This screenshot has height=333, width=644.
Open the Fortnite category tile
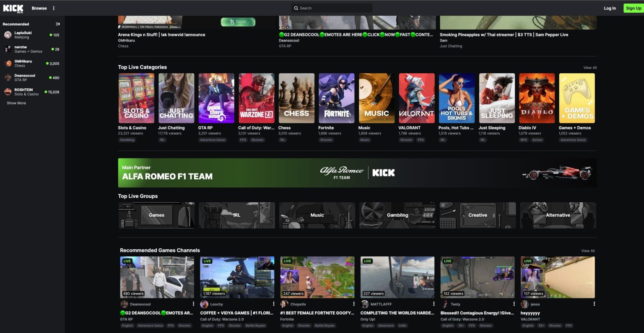[x=336, y=98]
